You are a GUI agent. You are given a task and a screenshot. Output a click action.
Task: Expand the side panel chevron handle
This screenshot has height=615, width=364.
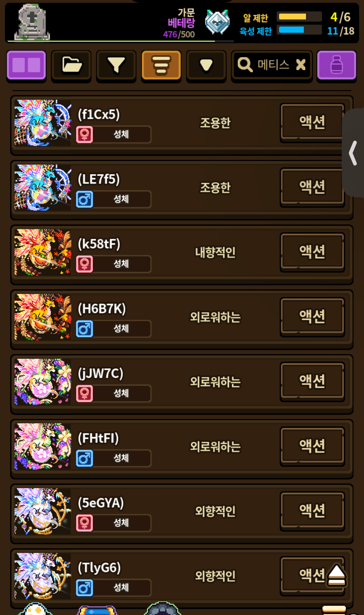(x=353, y=153)
